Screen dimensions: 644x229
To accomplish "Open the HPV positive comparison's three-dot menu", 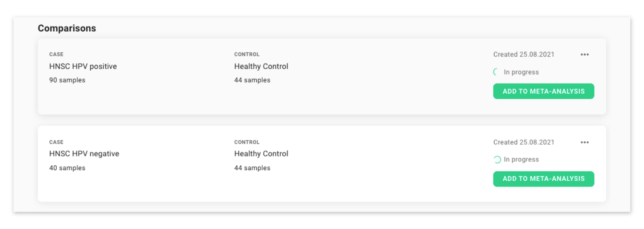I will tap(584, 54).
